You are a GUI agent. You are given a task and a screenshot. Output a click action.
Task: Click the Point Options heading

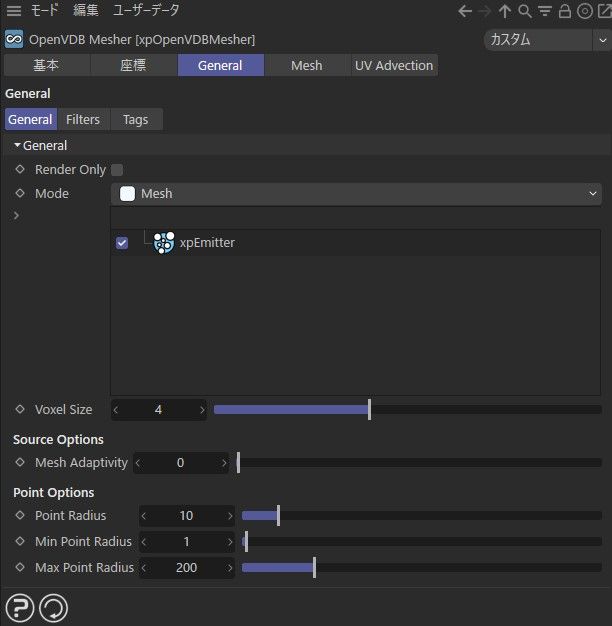pos(54,493)
